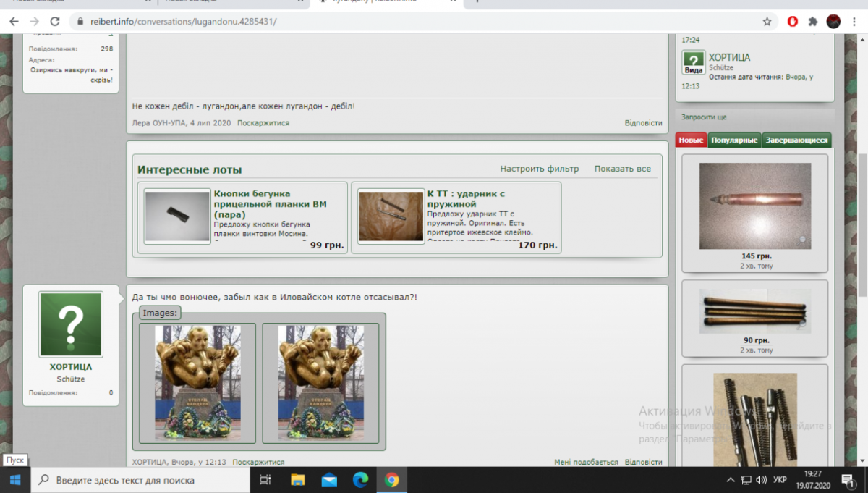Viewport: 868px width, 493px height.
Task: Switch to the Популярные tab
Action: 734,140
